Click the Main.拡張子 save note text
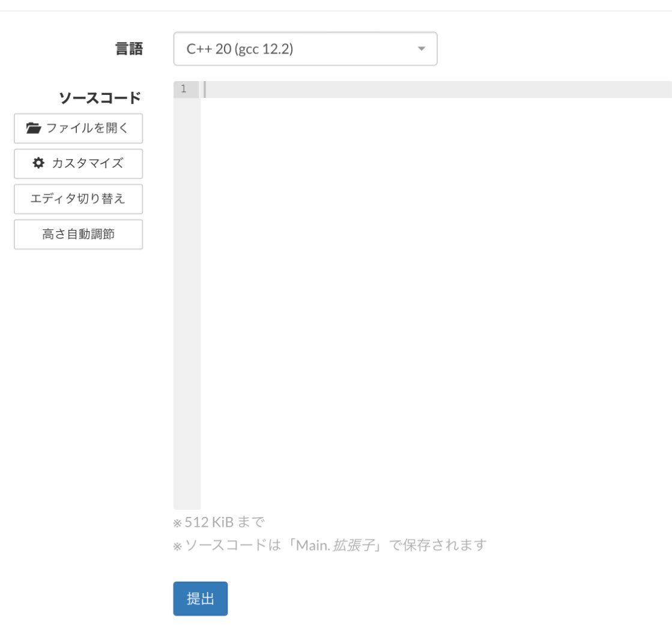Screen dimensions: 672x634 (330, 545)
